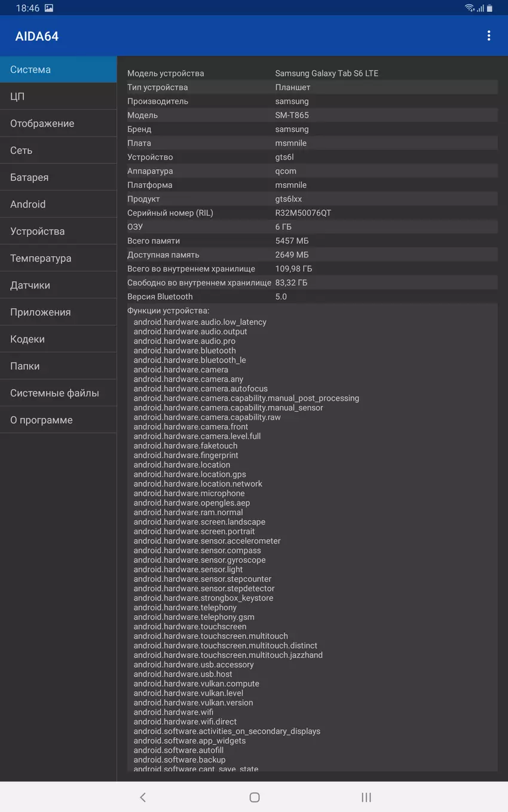Go to the Сеть section
This screenshot has height=812, width=508.
tap(58, 150)
